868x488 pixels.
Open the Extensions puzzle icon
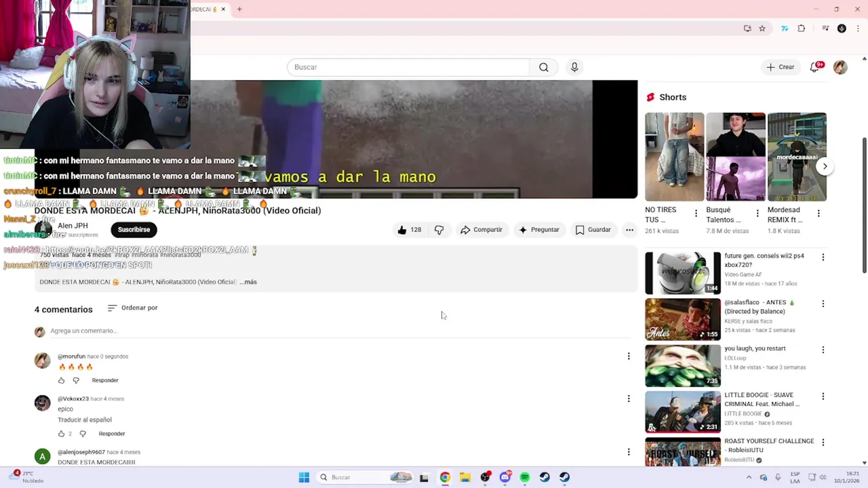tap(802, 28)
